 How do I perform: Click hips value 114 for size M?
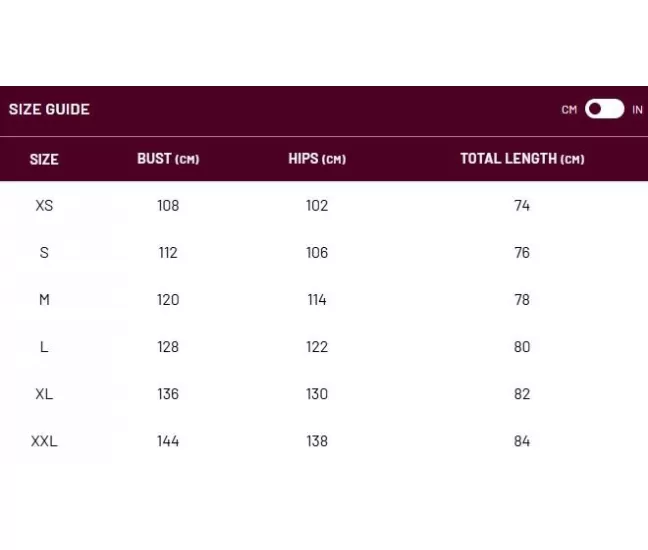[x=317, y=299]
